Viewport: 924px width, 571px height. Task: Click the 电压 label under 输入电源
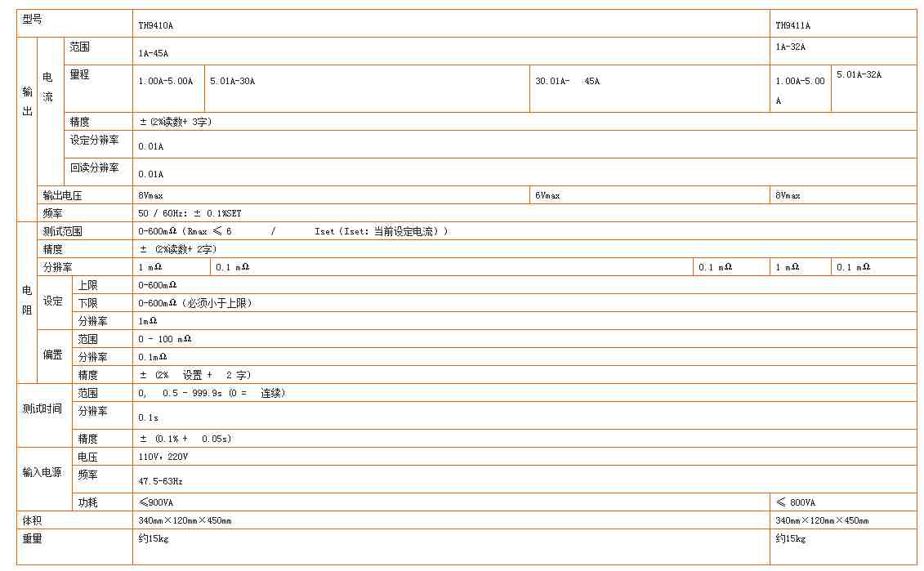point(87,457)
